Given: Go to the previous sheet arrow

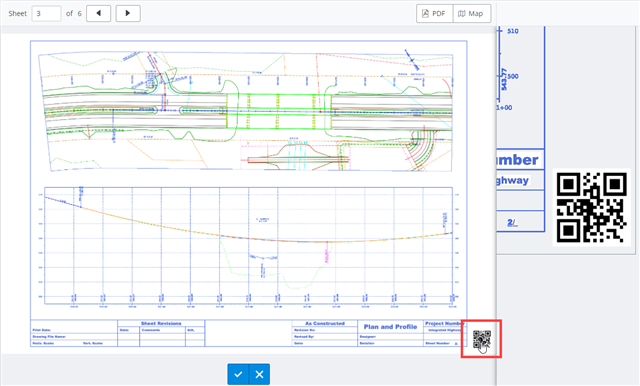Looking at the screenshot, I should [98, 13].
